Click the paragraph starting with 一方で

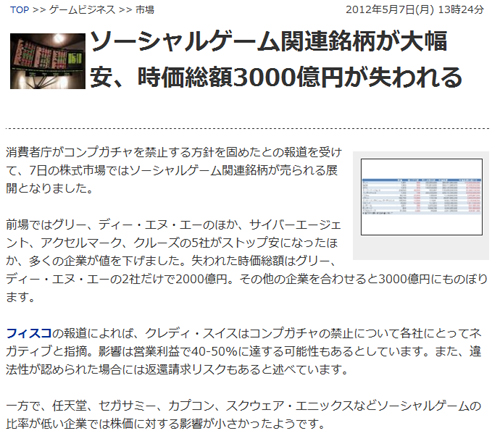[244, 415]
